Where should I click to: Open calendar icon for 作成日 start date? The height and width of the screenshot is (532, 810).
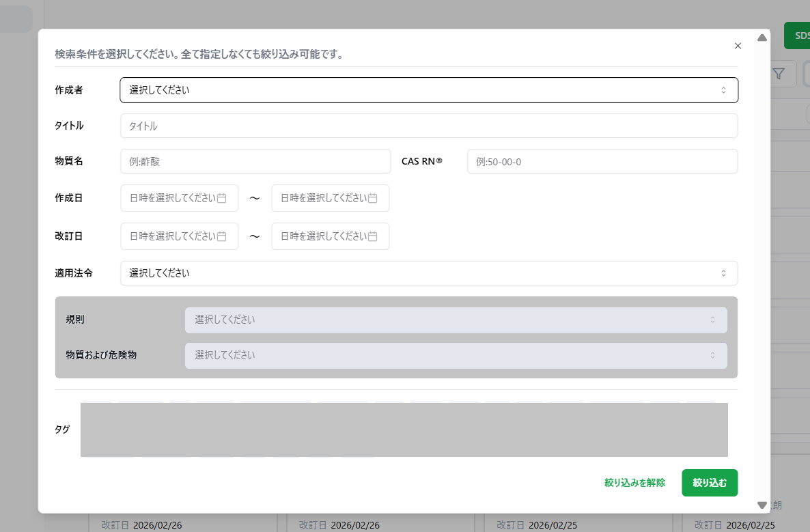[222, 198]
